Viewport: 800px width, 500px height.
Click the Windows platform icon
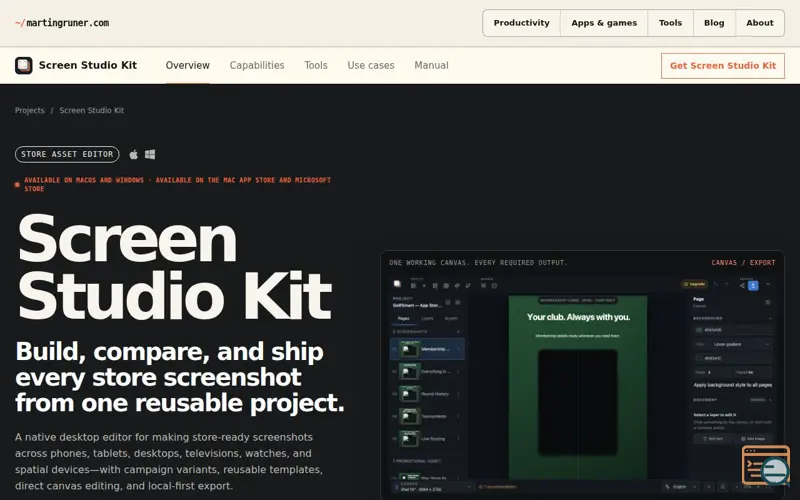coord(150,154)
